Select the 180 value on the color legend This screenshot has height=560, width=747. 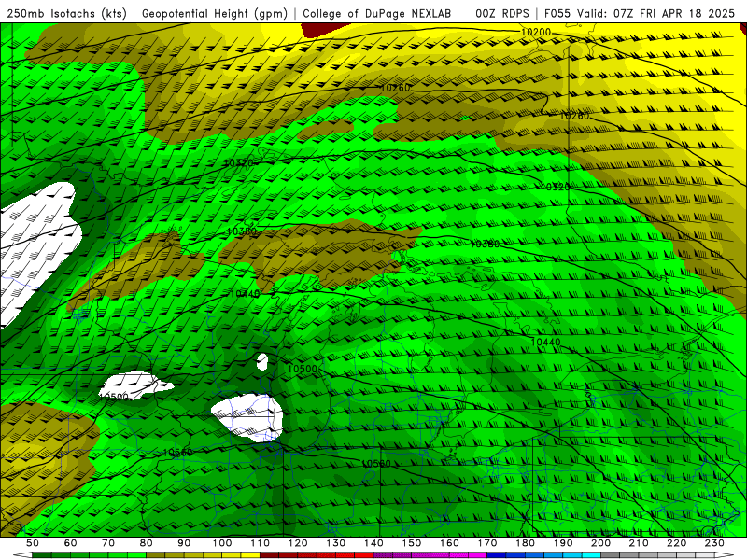pyautogui.click(x=525, y=543)
